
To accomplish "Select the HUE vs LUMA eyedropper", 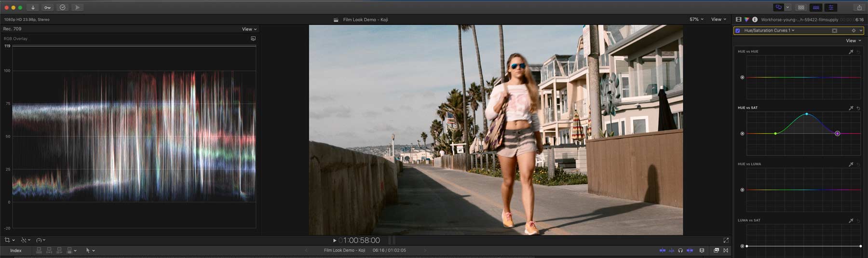I will pos(851,164).
